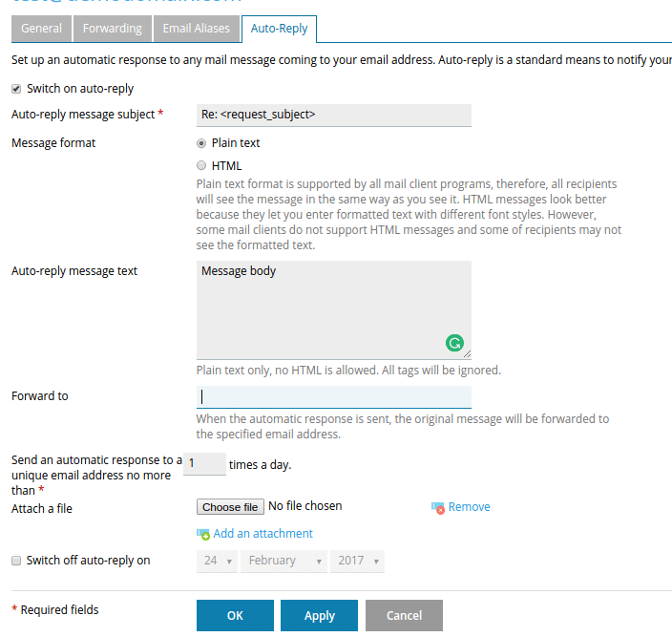Toggle the Switch on auto-reply checkbox
The width and height of the screenshot is (672, 637).
16,89
